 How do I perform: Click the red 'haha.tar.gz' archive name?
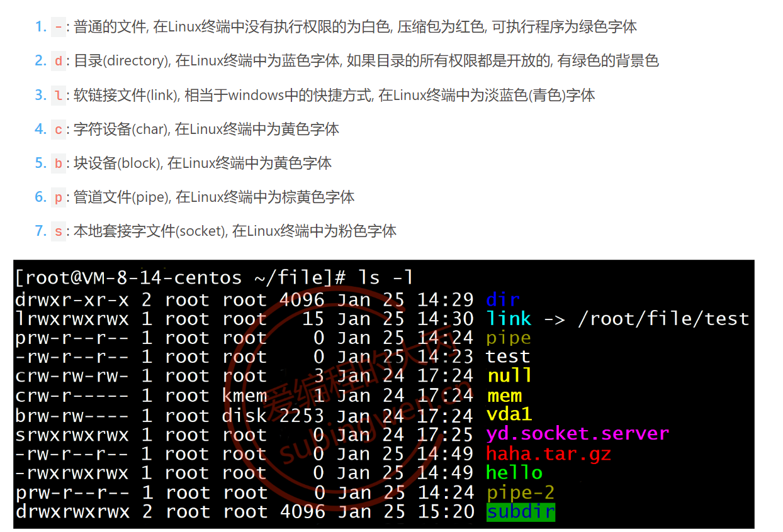tap(548, 453)
